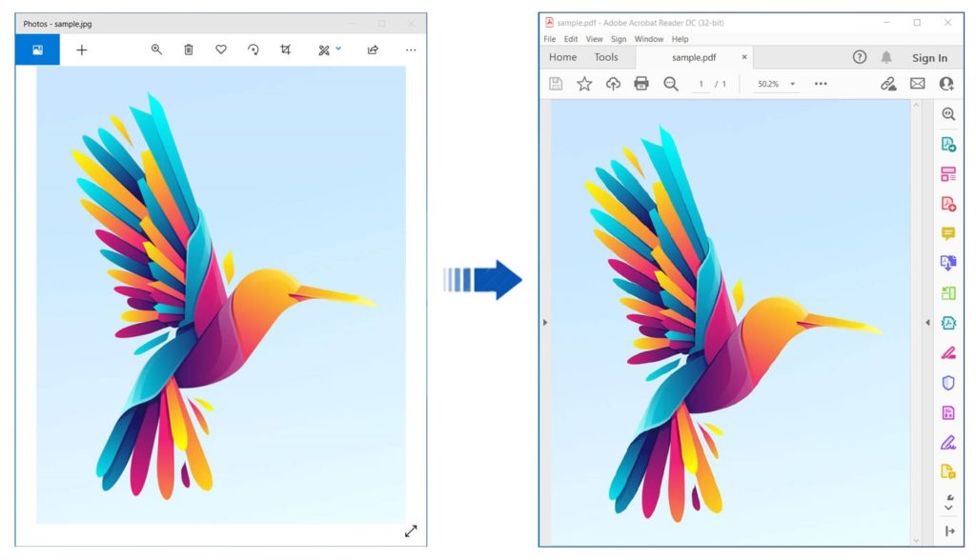Click the Rotate icon in Photos toolbar
Screen dimensions: 976x560
[253, 50]
